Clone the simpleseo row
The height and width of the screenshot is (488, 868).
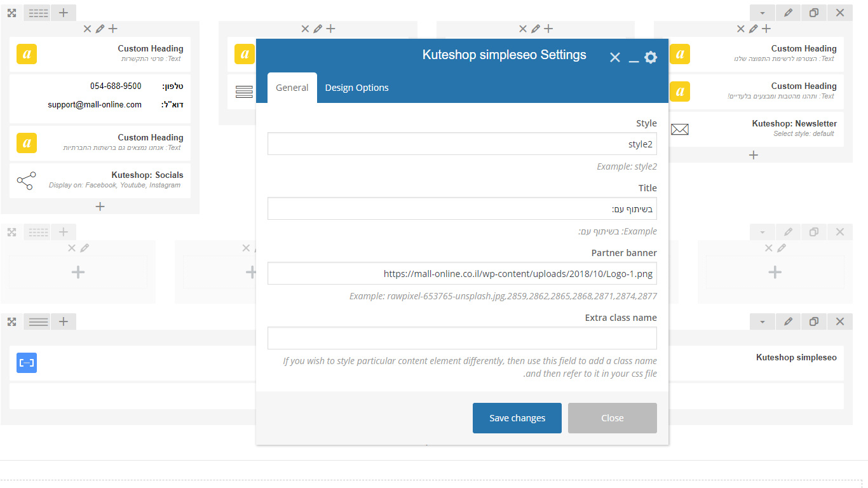click(x=814, y=322)
